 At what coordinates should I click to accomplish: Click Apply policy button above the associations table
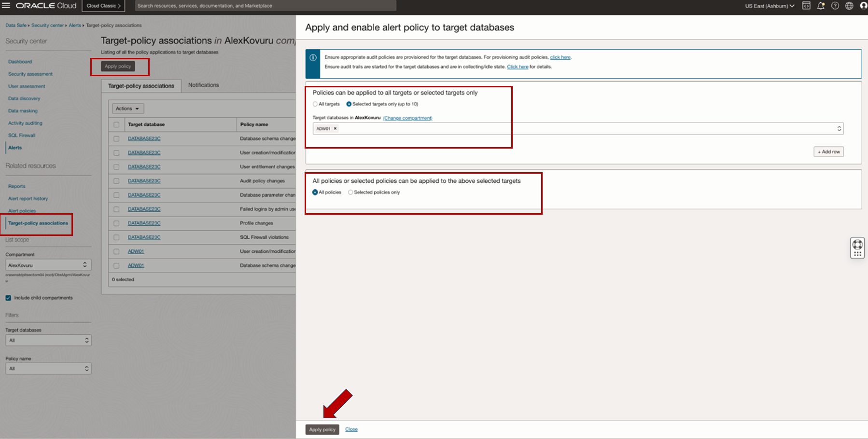coord(118,67)
